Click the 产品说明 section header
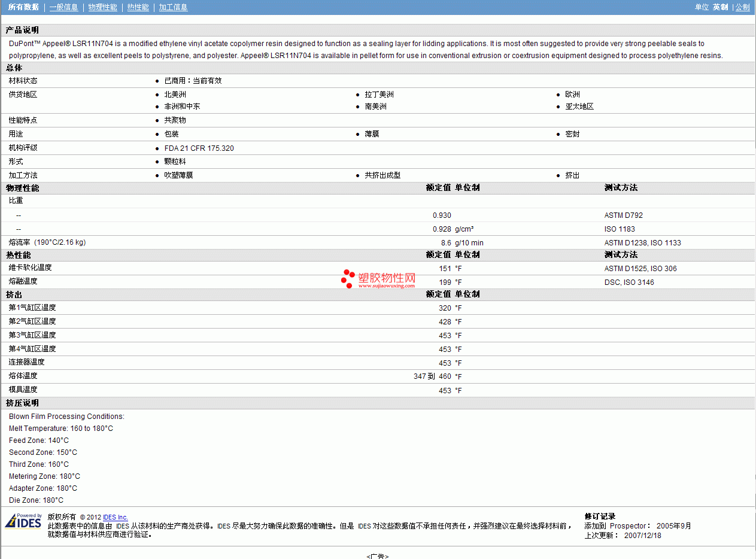The height and width of the screenshot is (559, 756). [x=22, y=31]
